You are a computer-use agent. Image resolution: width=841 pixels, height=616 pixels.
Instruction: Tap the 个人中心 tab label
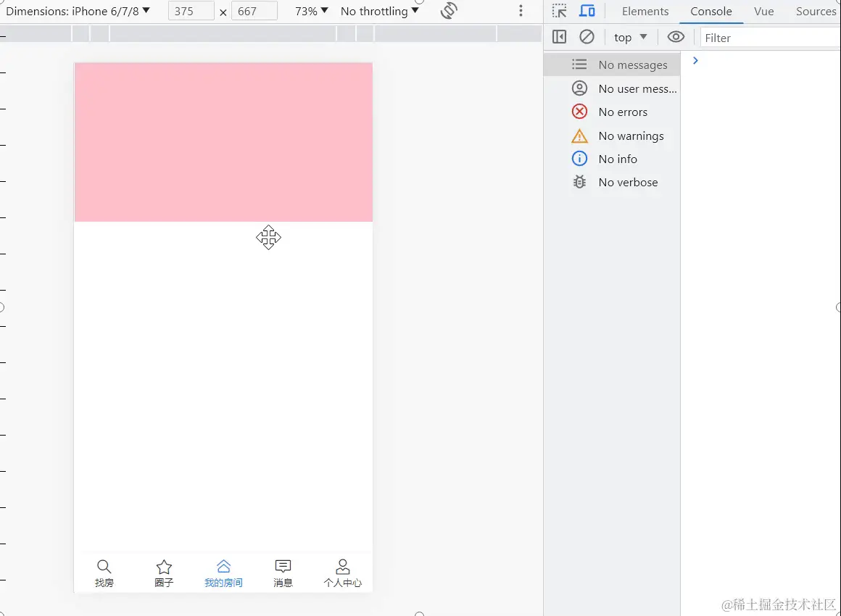tap(343, 583)
